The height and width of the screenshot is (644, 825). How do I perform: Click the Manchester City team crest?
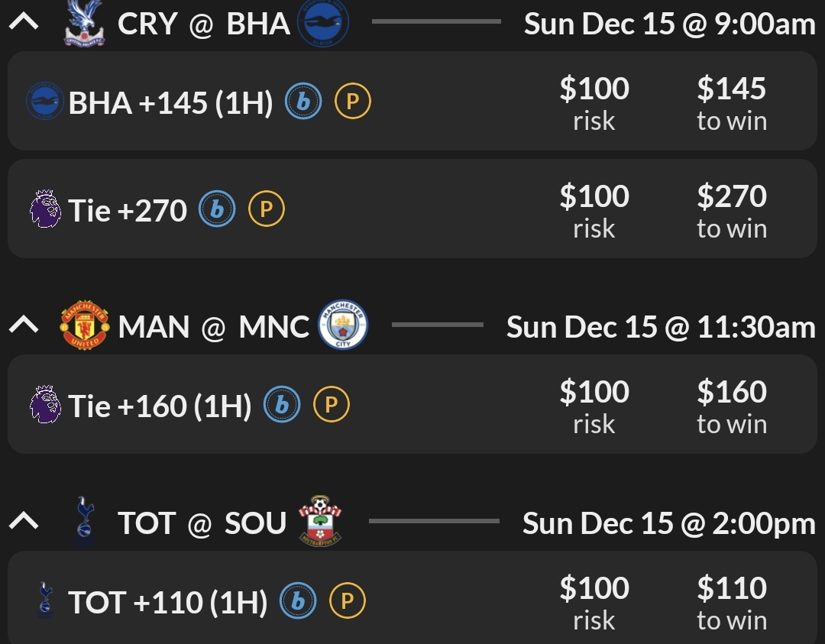pos(342,325)
